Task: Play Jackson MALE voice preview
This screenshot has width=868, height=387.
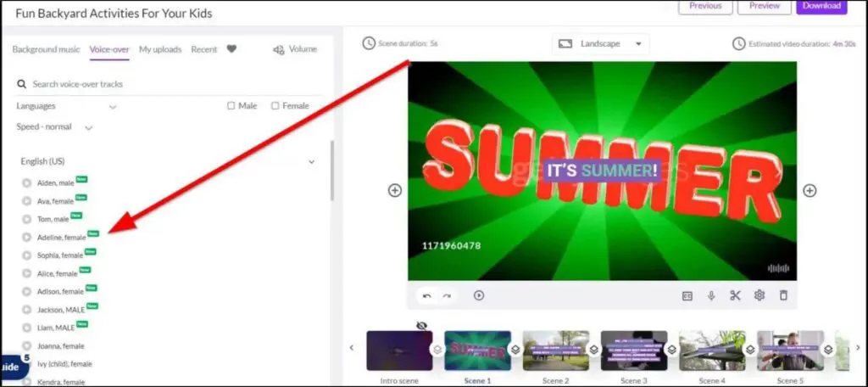Action: pos(26,310)
